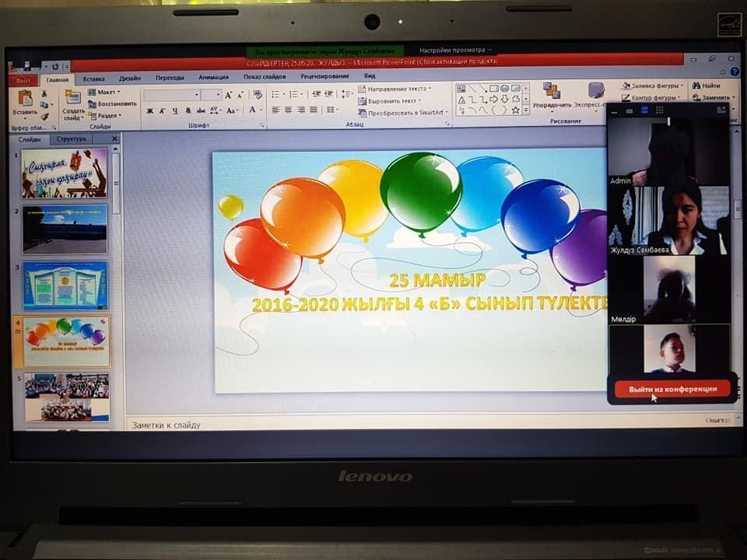Screen dimensions: 747x560
Task: Click Выйти из конференции button
Action: (672, 389)
